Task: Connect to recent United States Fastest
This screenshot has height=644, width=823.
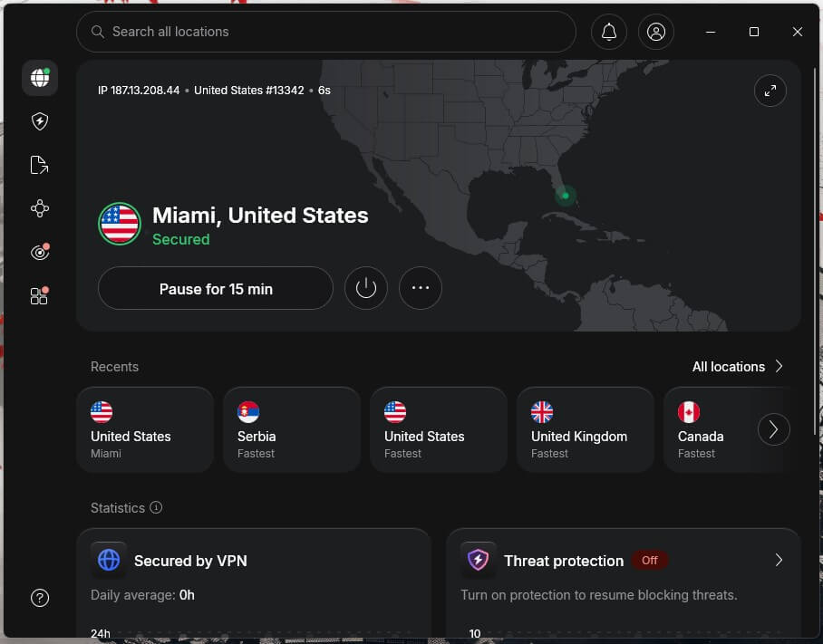Action: click(x=439, y=429)
